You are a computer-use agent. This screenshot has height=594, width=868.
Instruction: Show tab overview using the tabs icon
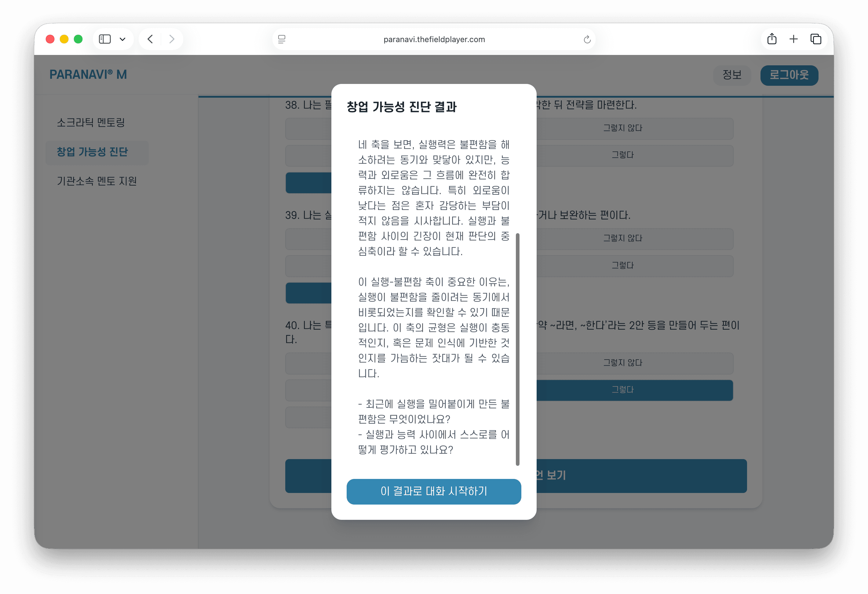(x=816, y=39)
